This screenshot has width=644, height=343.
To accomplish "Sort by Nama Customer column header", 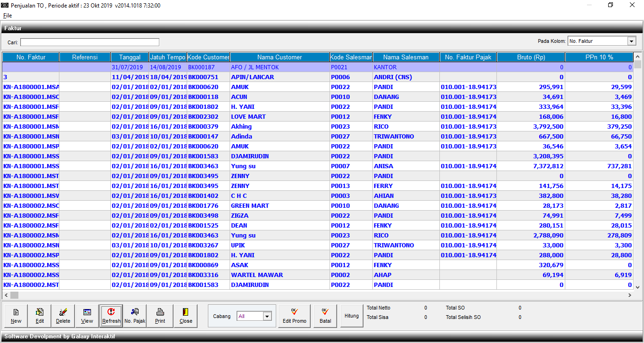I will coord(280,57).
